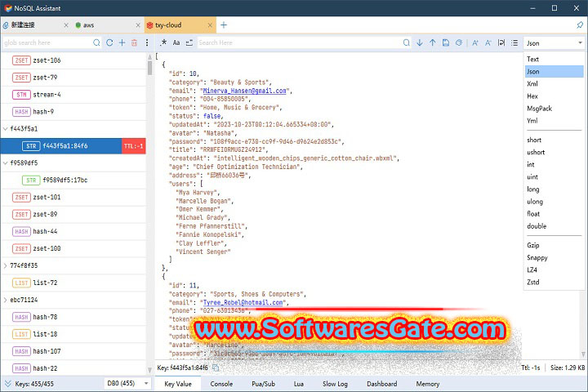Close the 新建连接 tab

66,25
